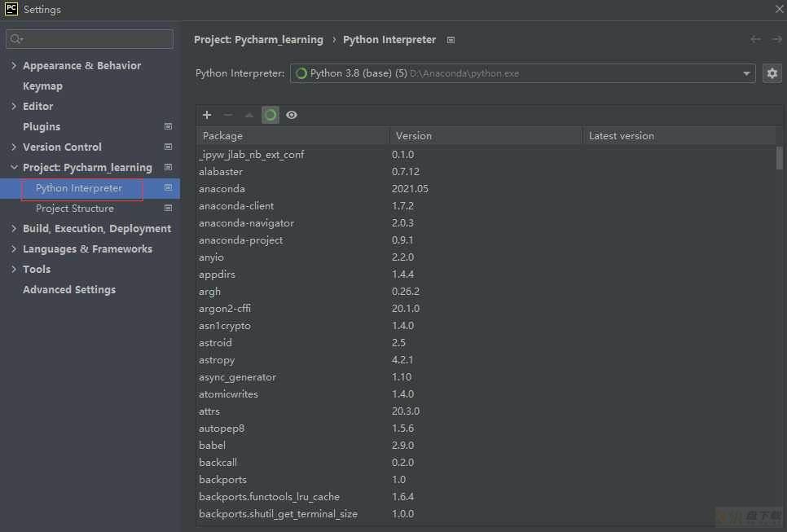Sort by Package column header

click(x=292, y=136)
